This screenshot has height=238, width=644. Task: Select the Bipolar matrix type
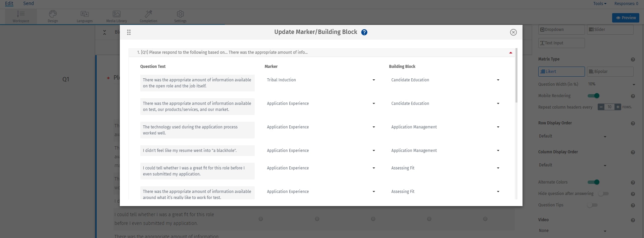click(610, 72)
